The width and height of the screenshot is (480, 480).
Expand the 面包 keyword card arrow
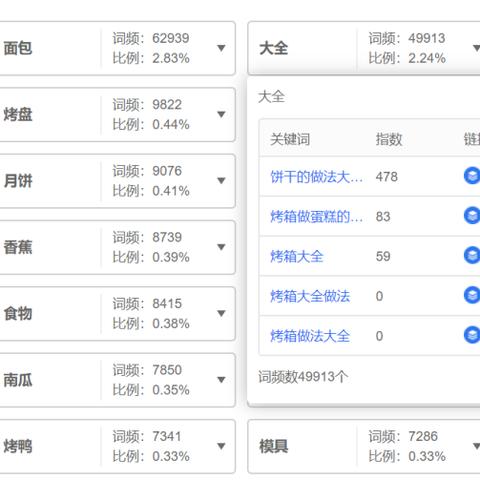221,48
